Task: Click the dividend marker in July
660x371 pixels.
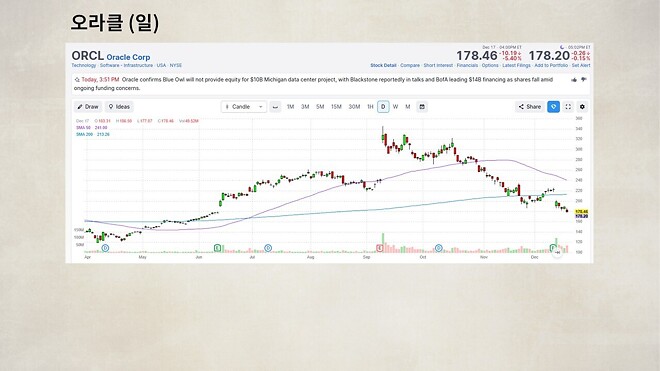Action: 268,248
